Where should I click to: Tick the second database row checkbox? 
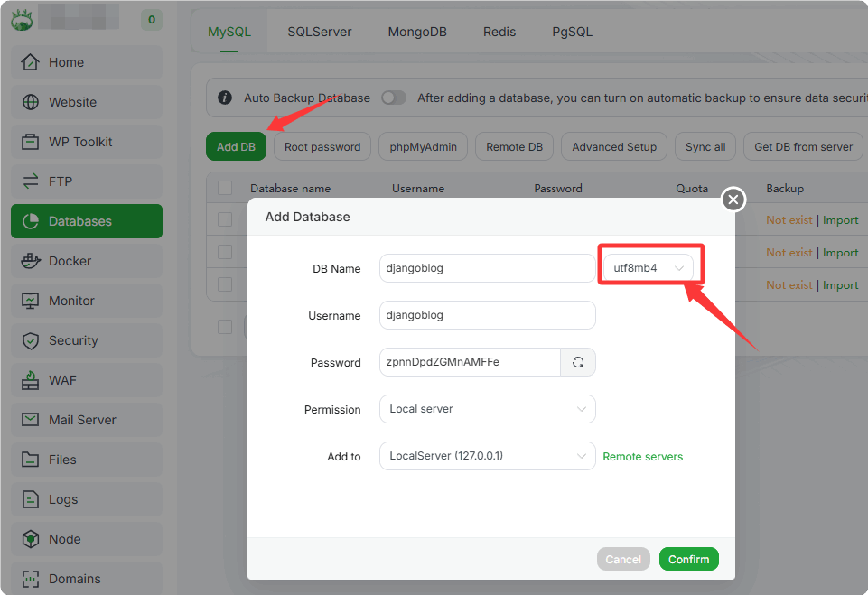coord(225,252)
